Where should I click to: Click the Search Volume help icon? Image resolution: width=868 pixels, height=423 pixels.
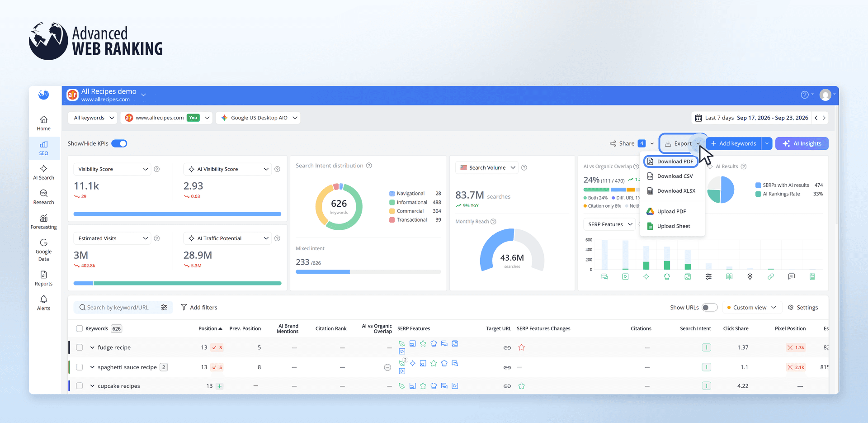pyautogui.click(x=524, y=168)
